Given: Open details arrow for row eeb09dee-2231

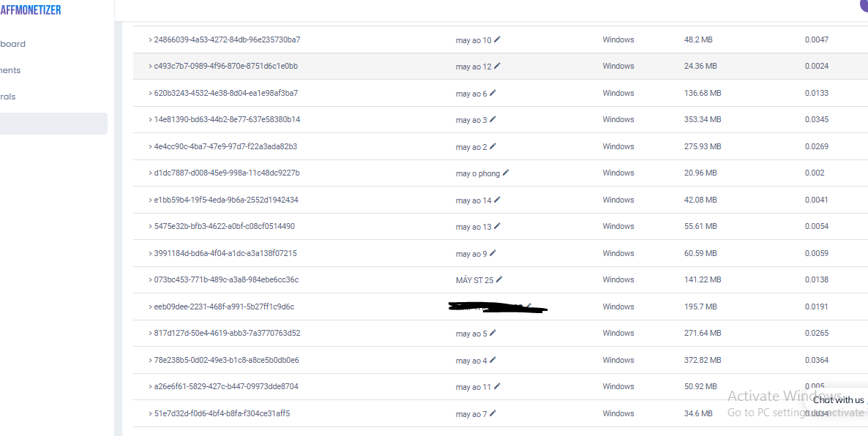Looking at the screenshot, I should 150,307.
